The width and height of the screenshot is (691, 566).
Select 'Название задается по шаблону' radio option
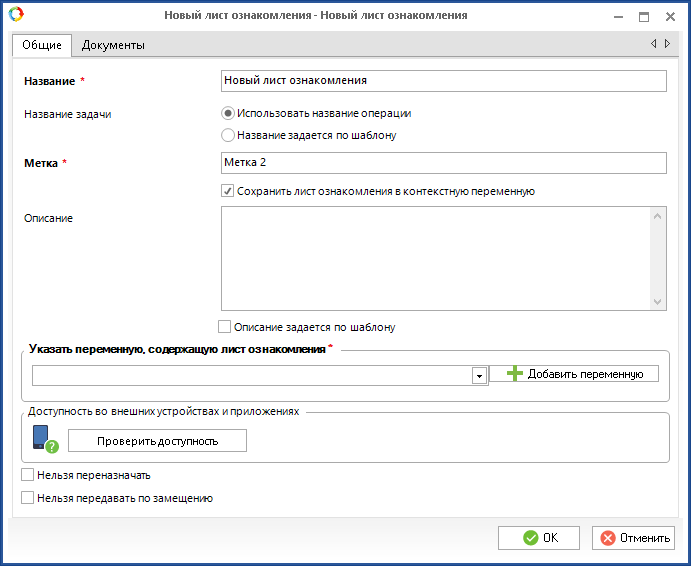[x=228, y=135]
